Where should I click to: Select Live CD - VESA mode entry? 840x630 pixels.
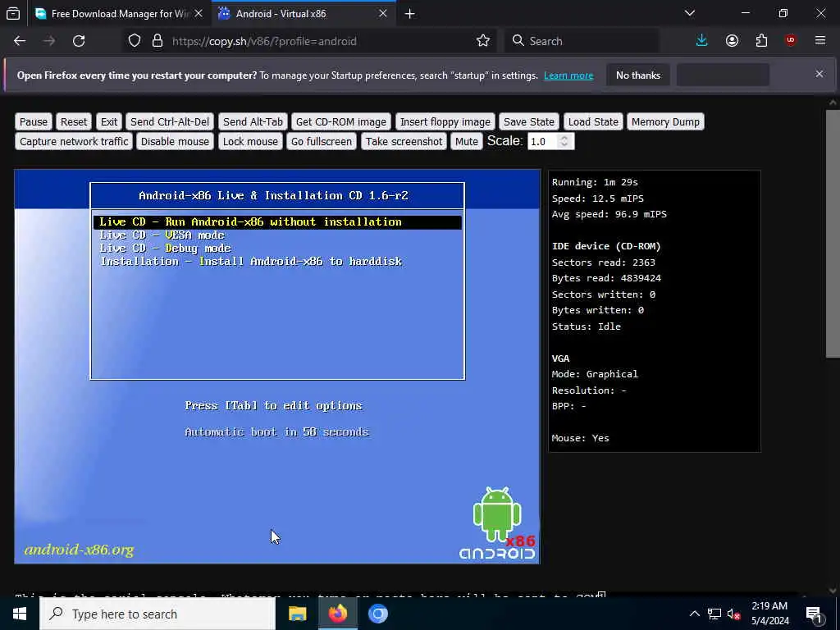[x=162, y=235]
